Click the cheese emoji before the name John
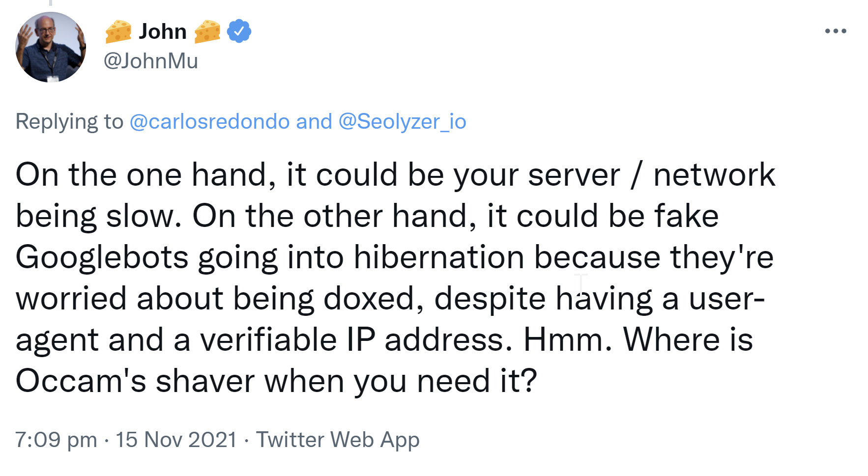The height and width of the screenshot is (476, 868). [118, 31]
